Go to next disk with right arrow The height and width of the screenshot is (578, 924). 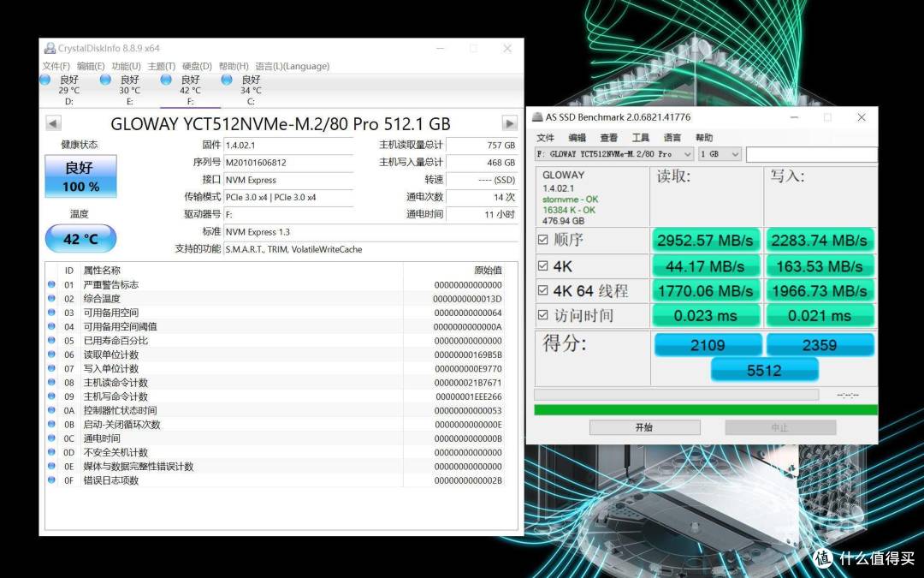[x=510, y=123]
